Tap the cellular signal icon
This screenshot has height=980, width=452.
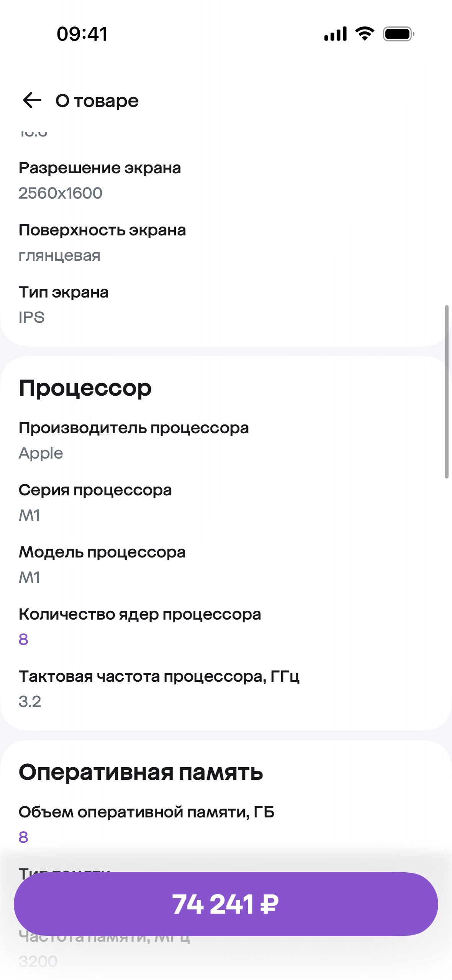[x=335, y=34]
